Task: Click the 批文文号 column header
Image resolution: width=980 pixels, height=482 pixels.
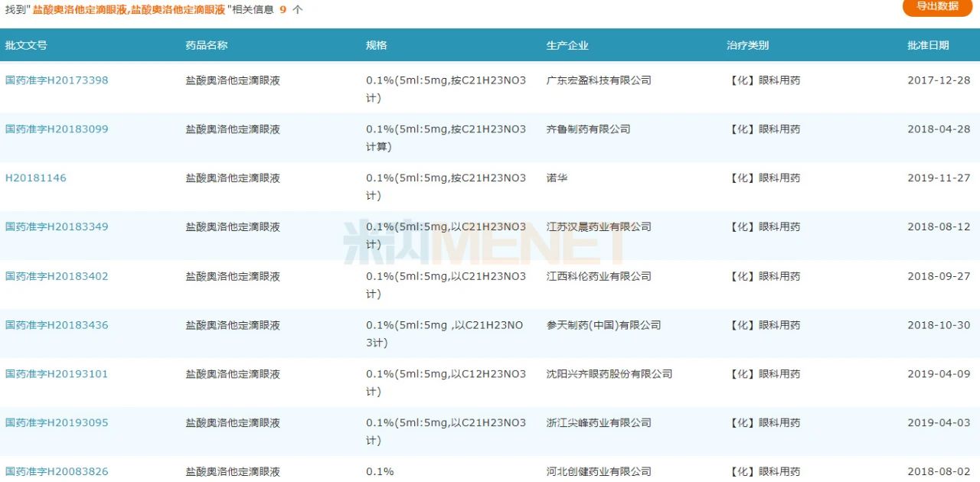Action: click(x=26, y=45)
